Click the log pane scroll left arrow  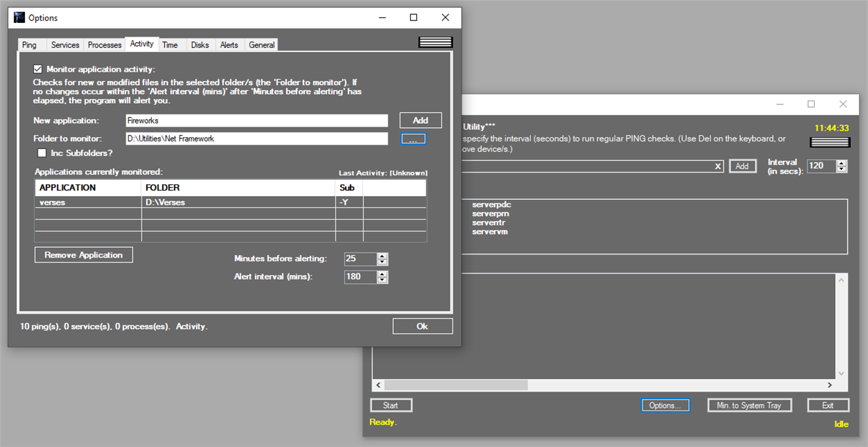(x=378, y=386)
